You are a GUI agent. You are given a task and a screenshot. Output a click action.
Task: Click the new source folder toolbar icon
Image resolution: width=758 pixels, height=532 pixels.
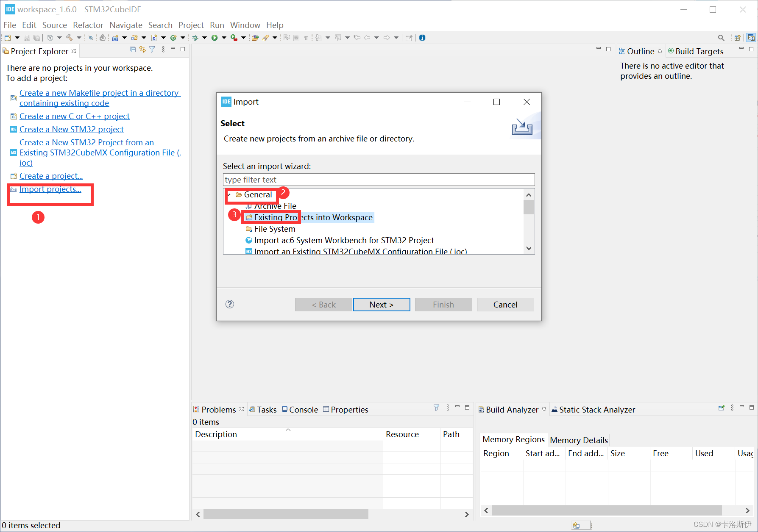point(134,38)
